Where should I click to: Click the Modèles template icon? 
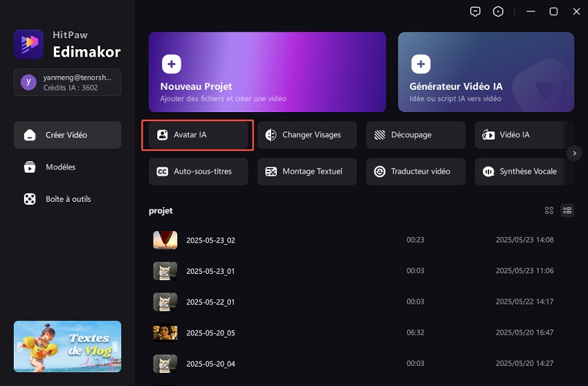tap(30, 167)
